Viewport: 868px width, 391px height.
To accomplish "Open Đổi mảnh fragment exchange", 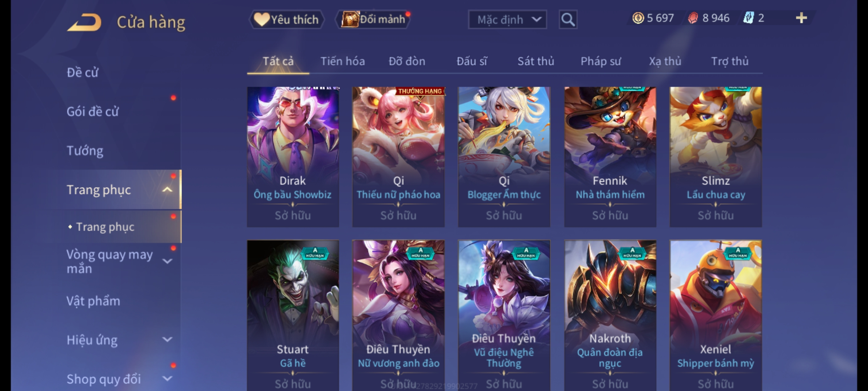I will (373, 20).
